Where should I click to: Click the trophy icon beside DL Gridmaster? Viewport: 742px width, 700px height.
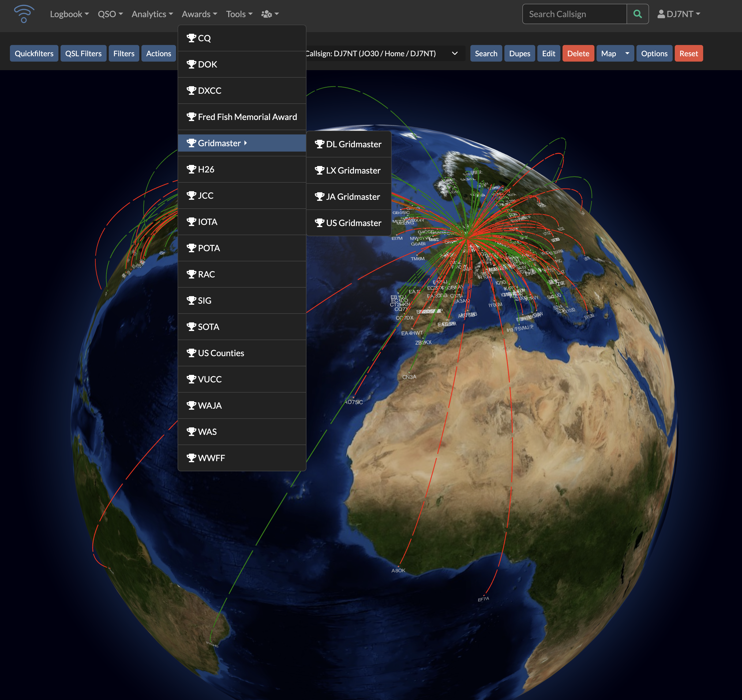(320, 144)
